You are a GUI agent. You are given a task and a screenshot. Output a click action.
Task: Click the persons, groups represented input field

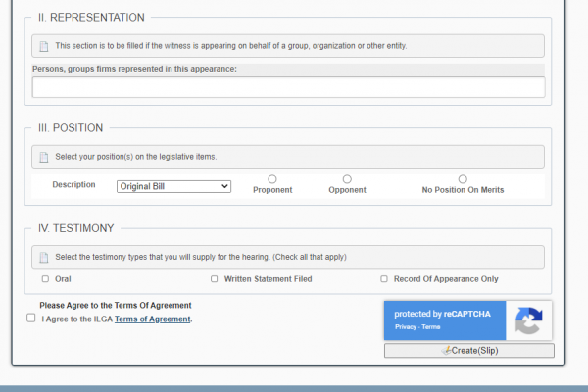[x=288, y=87]
